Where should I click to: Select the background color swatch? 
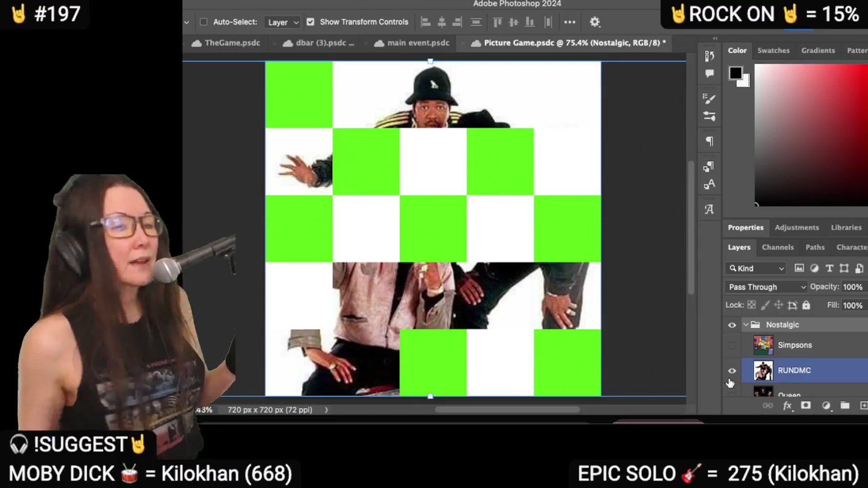pyautogui.click(x=746, y=82)
